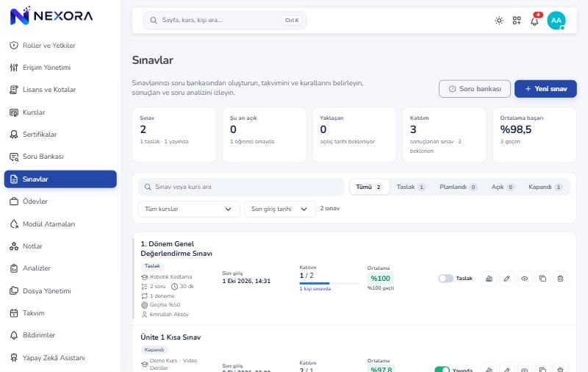Image resolution: width=588 pixels, height=372 pixels.
Task: Click the Notlar sidebar icon
Action: point(14,246)
